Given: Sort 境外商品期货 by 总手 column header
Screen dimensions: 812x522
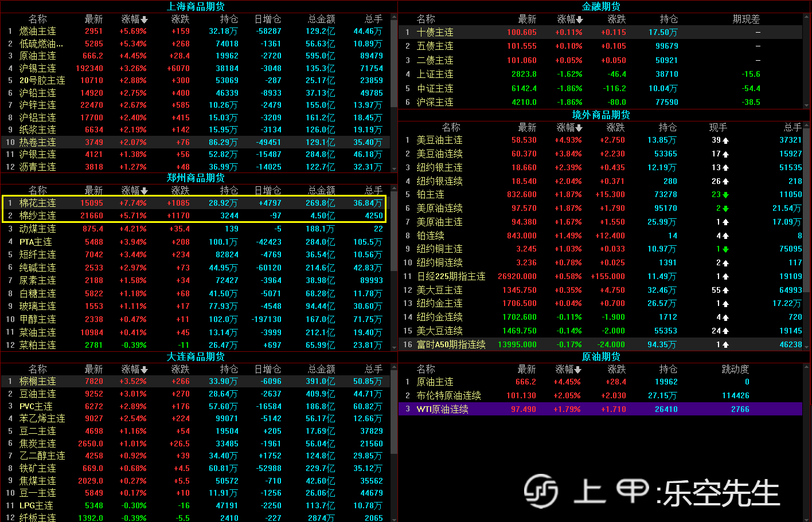Looking at the screenshot, I should point(793,127).
